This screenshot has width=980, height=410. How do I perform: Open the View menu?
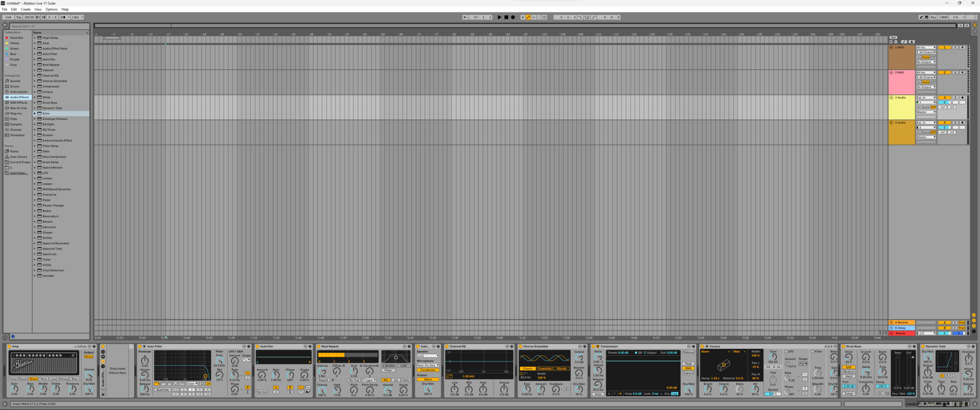click(x=38, y=9)
